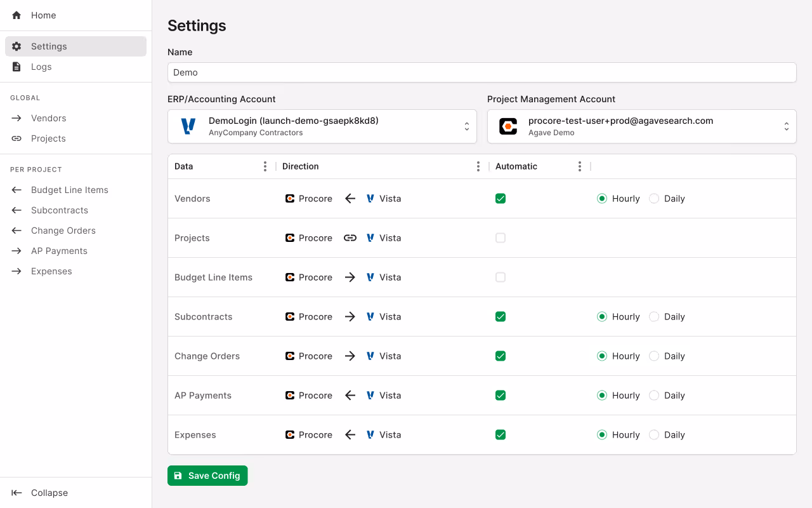This screenshot has height=508, width=812.
Task: Click the Vista icon in Expenses row
Action: [x=370, y=435]
